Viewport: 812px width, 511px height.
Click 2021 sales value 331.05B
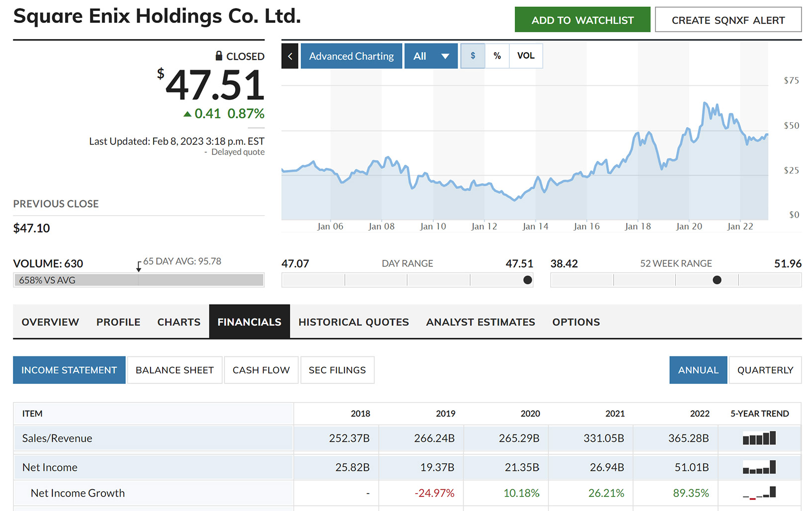point(604,438)
